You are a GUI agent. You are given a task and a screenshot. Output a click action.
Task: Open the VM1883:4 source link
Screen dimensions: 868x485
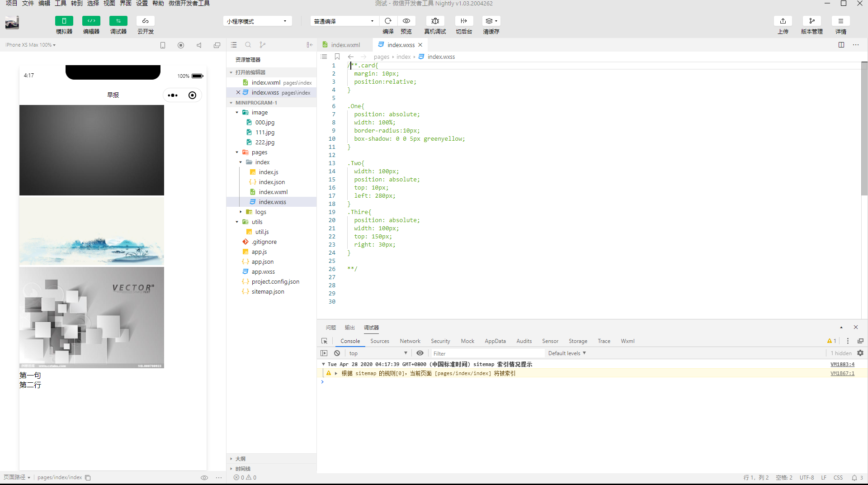click(x=842, y=364)
